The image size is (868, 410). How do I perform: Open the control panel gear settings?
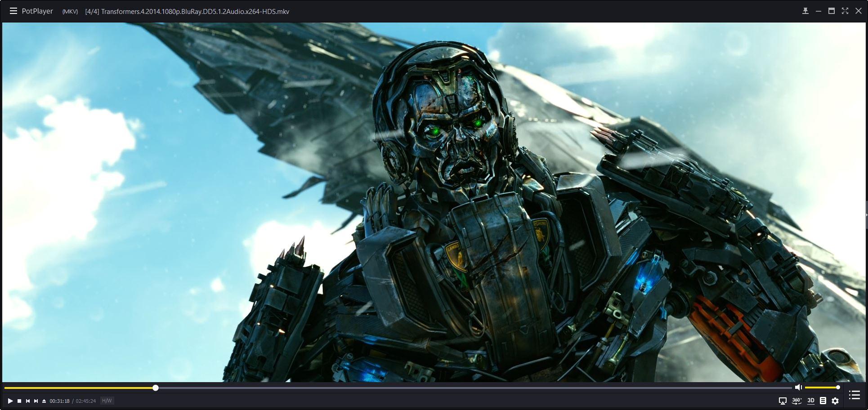(835, 401)
